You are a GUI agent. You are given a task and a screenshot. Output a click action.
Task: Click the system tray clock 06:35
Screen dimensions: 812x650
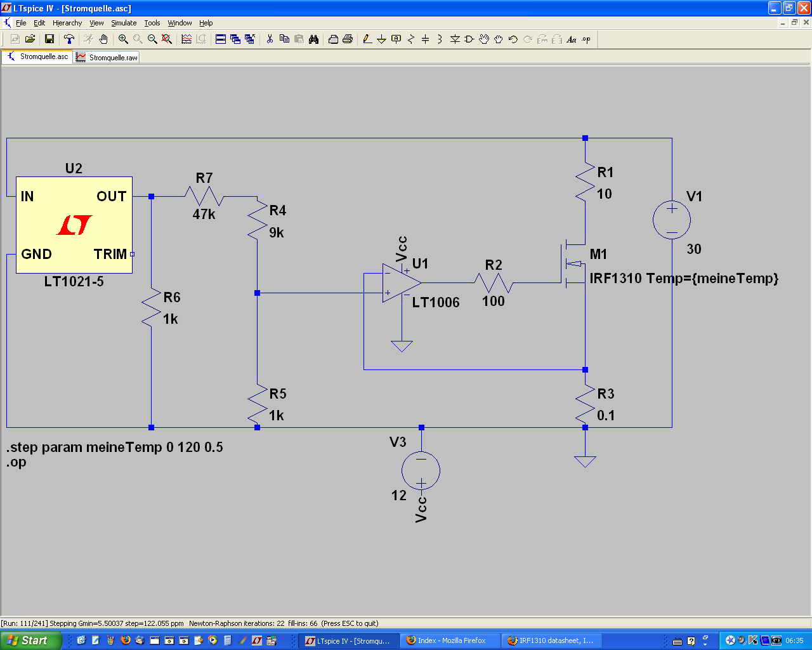click(795, 640)
